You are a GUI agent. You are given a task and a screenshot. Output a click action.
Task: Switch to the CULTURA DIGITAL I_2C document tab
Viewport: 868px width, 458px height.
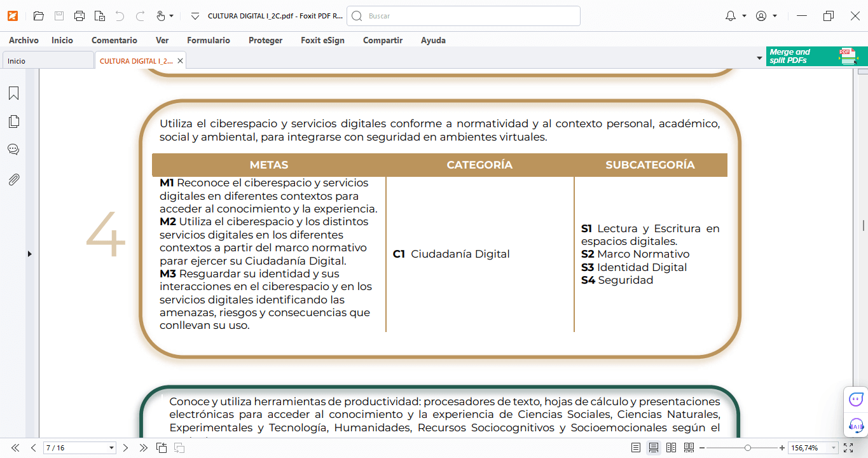pyautogui.click(x=135, y=60)
